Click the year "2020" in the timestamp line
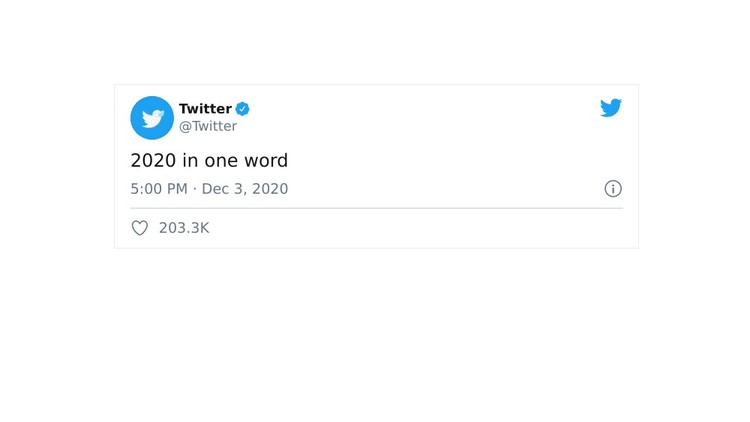The width and height of the screenshot is (750, 422). [270, 189]
